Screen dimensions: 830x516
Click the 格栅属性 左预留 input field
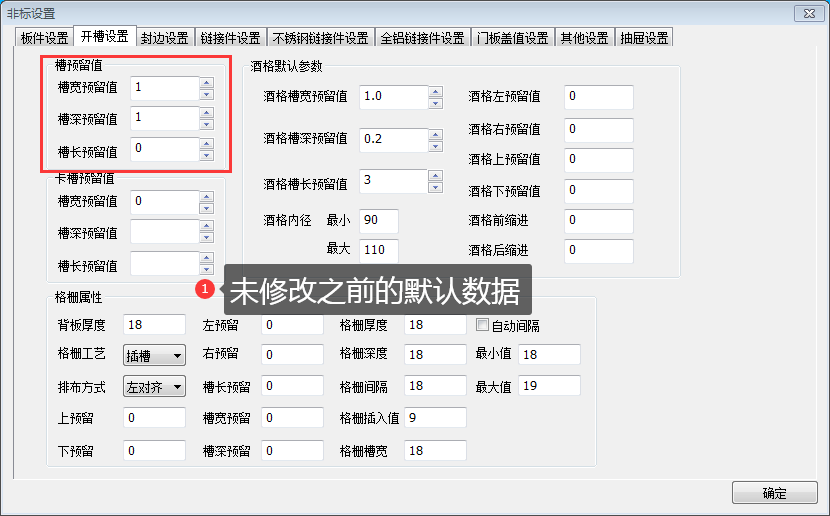(292, 324)
